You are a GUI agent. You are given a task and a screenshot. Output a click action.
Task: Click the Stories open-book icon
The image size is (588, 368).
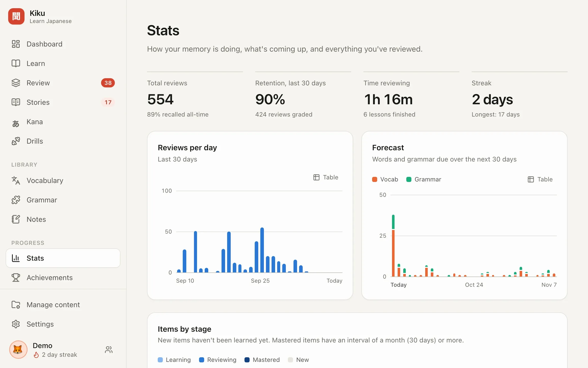[x=16, y=102]
